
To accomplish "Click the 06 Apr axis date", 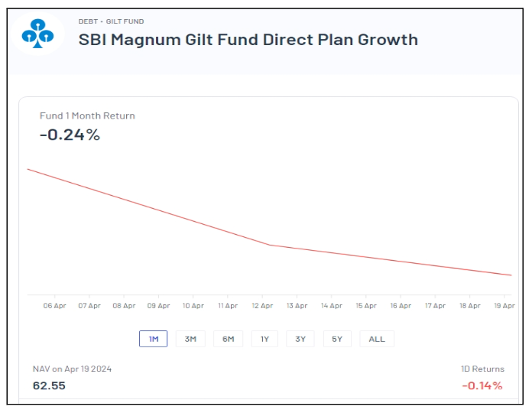I will click(x=55, y=306).
